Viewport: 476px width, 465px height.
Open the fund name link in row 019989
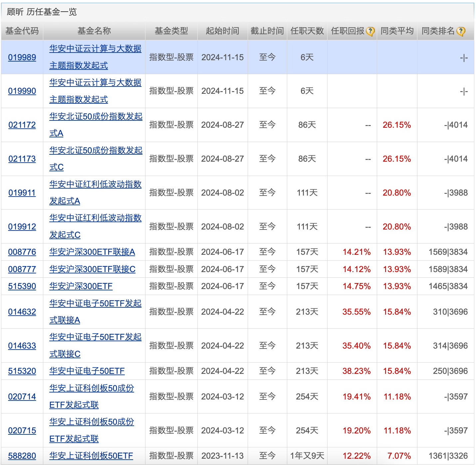pos(95,57)
